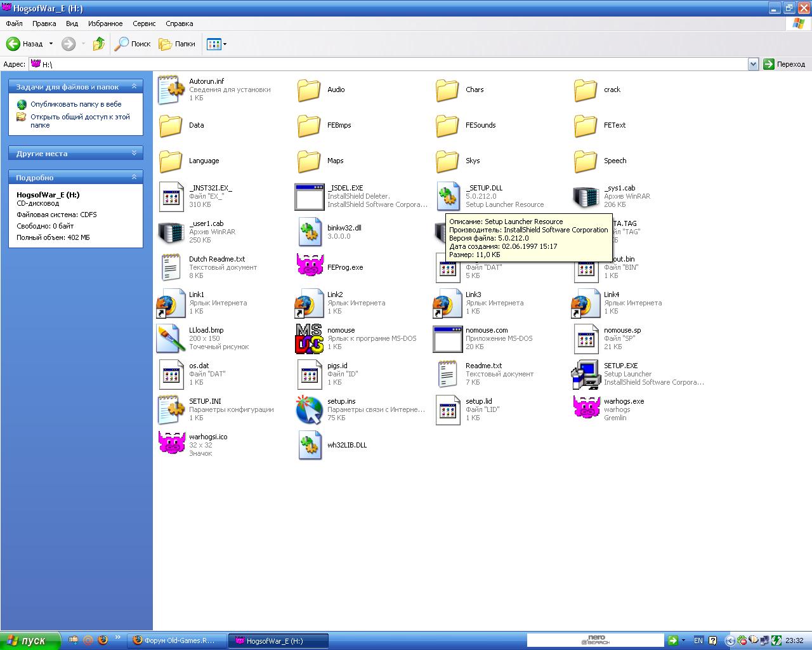This screenshot has height=650, width=812.
Task: Select the Autorun.inf file icon
Action: pyautogui.click(x=171, y=90)
